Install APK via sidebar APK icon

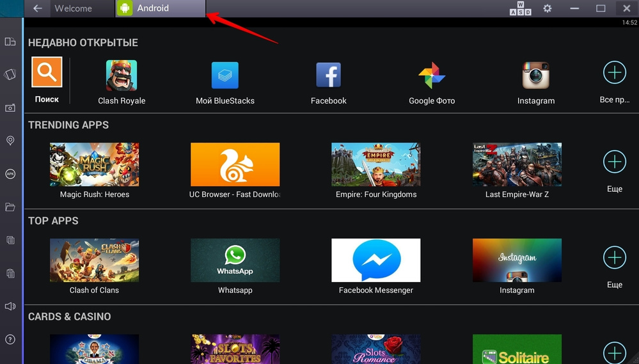10,174
